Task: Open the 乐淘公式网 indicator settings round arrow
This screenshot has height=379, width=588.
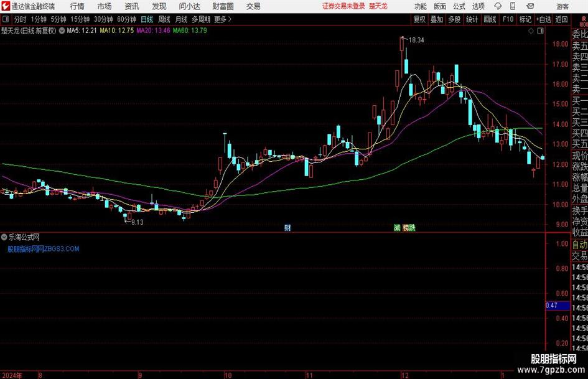Action: (x=4, y=237)
